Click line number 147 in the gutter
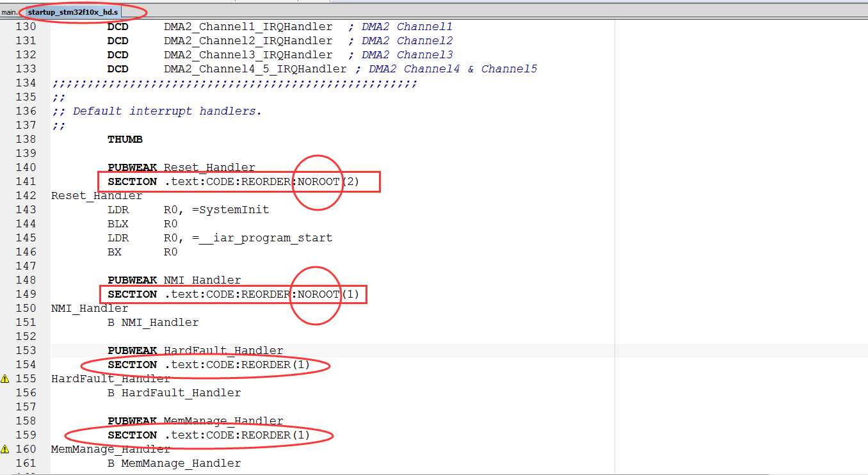 point(26,266)
